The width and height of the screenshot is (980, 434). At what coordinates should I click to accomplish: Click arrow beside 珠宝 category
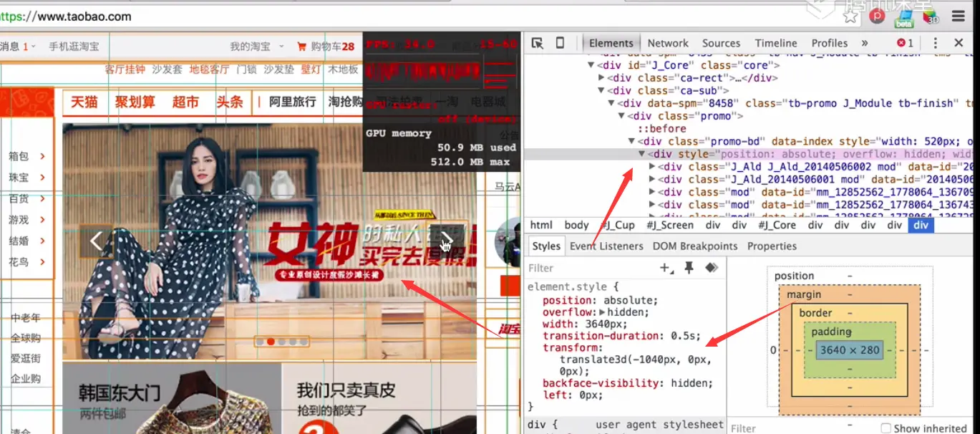pyautogui.click(x=43, y=178)
